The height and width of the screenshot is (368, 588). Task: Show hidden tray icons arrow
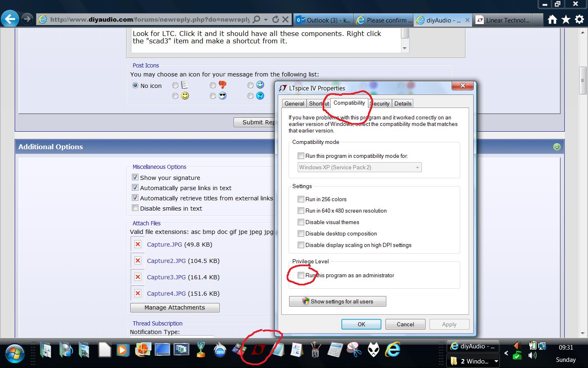point(506,353)
